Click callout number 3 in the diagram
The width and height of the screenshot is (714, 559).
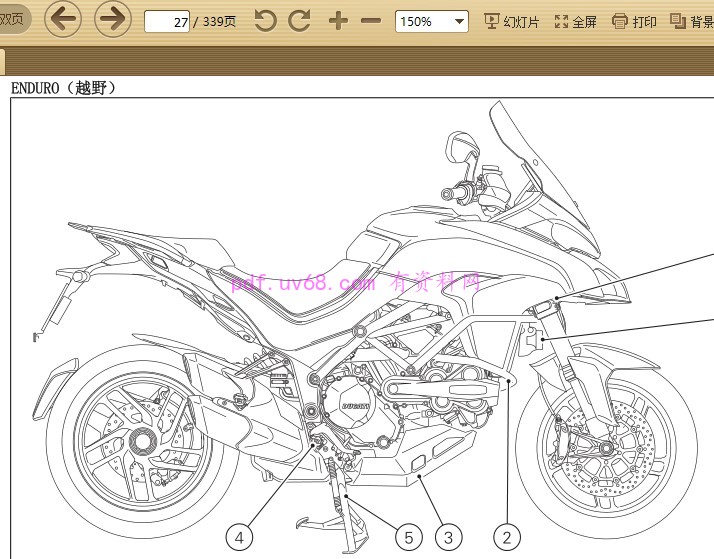449,538
